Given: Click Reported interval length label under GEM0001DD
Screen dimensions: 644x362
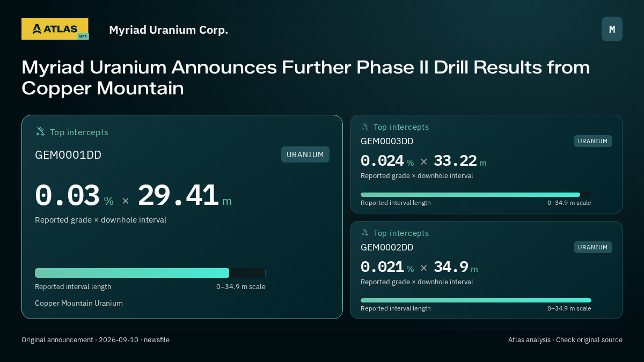Looking at the screenshot, I should coord(73,286).
